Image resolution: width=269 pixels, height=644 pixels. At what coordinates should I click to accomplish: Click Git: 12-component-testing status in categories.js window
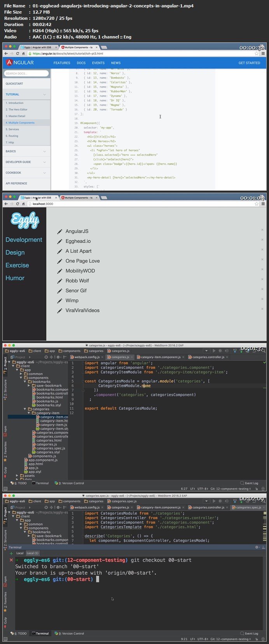(x=230, y=489)
